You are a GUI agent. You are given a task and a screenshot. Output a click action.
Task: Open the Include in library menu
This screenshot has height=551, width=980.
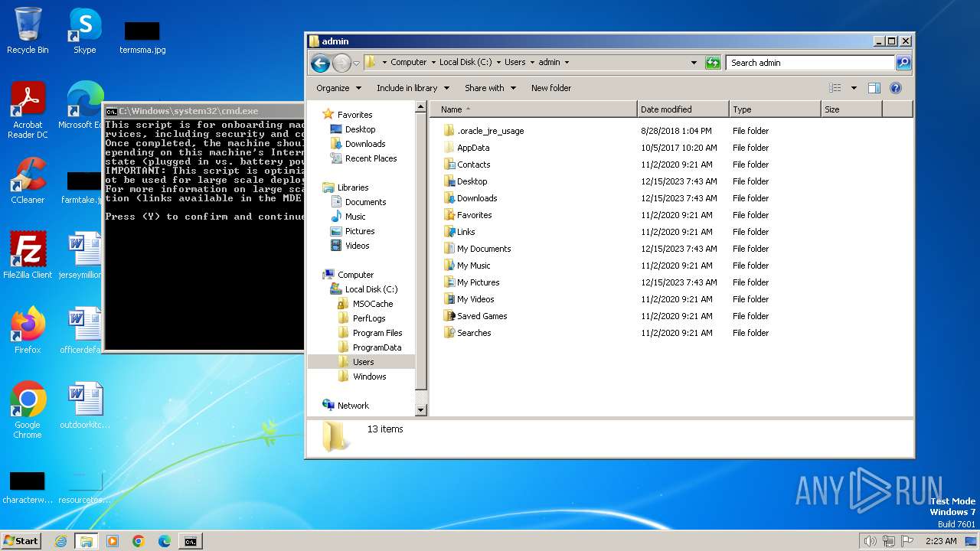(413, 88)
